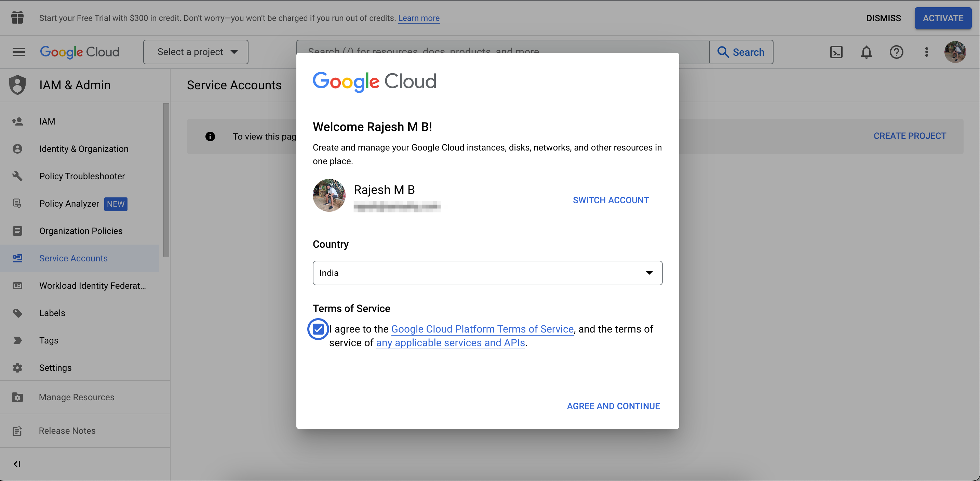The image size is (980, 481).
Task: Click AGREE AND CONTINUE button
Action: pos(613,406)
